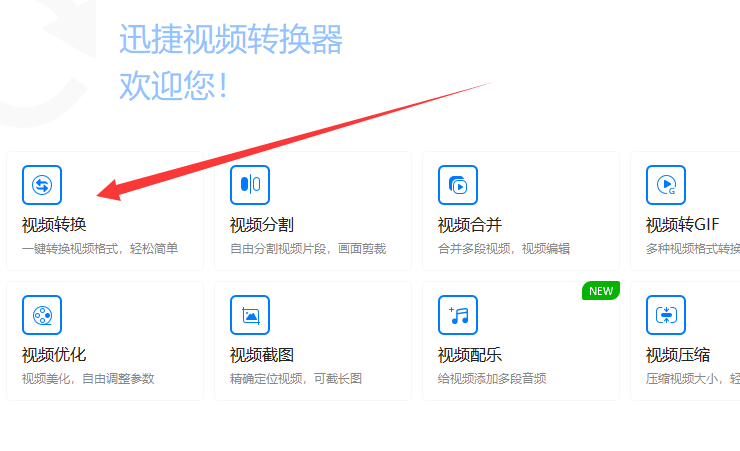The height and width of the screenshot is (451, 740).
Task: Select the 视频合并 merge icon
Action: pyautogui.click(x=458, y=185)
